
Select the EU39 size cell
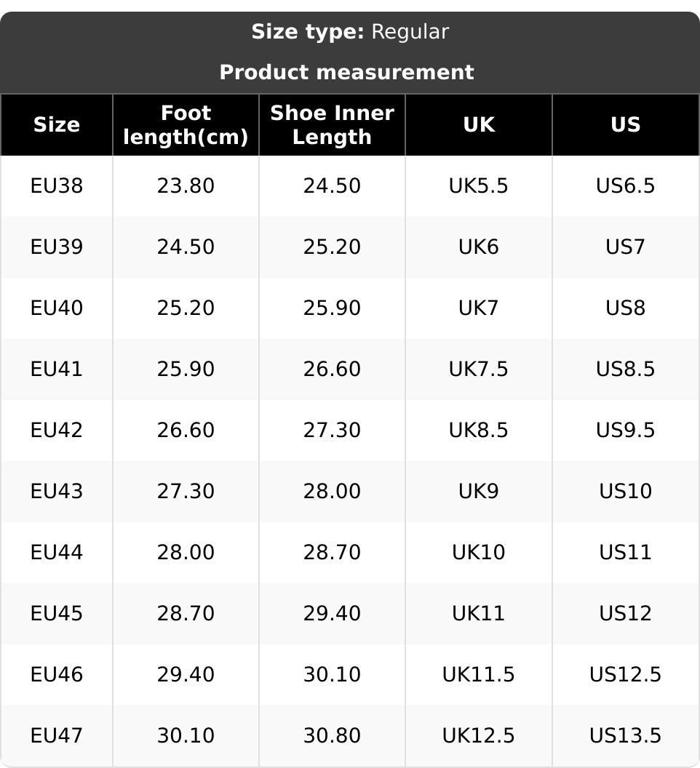(57, 247)
